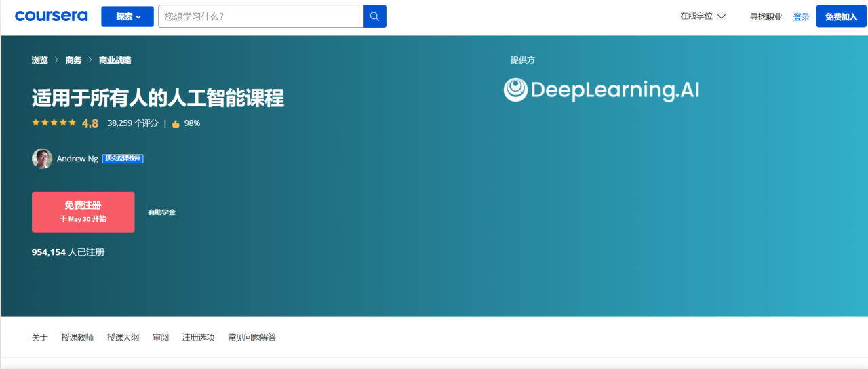The height and width of the screenshot is (369, 868).
Task: Click the thumbs-up 98% icon
Action: 176,123
